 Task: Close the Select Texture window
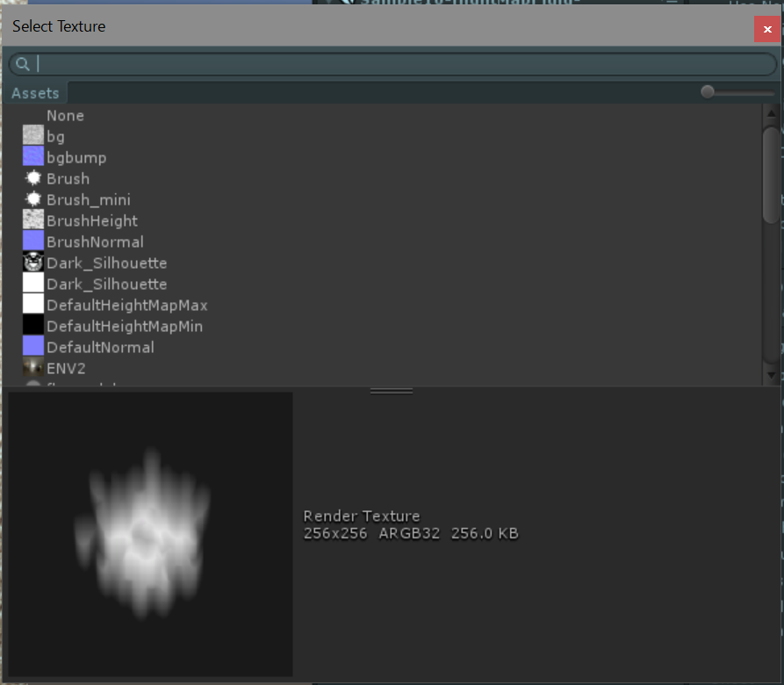pyautogui.click(x=767, y=29)
